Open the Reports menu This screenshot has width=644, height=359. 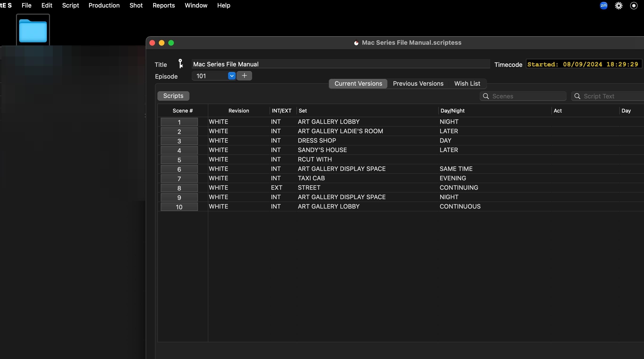pyautogui.click(x=164, y=5)
